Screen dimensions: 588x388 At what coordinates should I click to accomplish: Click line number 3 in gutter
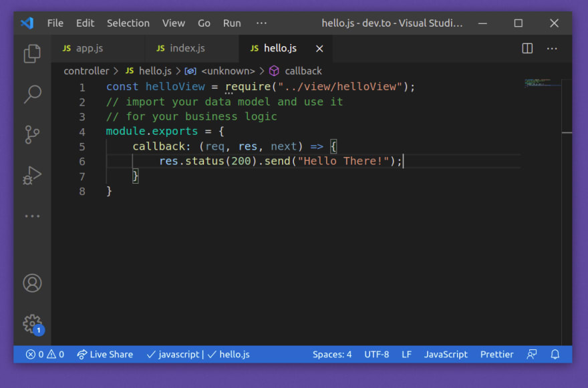point(82,117)
